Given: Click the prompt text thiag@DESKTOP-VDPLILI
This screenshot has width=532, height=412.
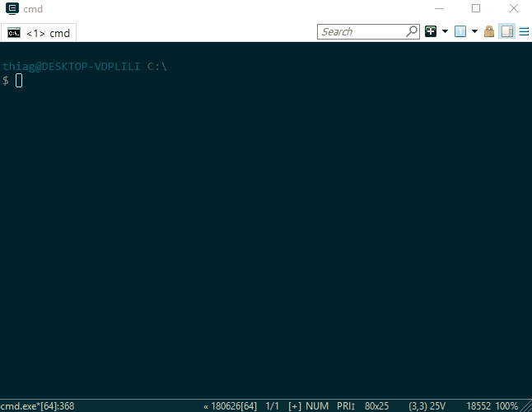Looking at the screenshot, I should click(72, 66).
